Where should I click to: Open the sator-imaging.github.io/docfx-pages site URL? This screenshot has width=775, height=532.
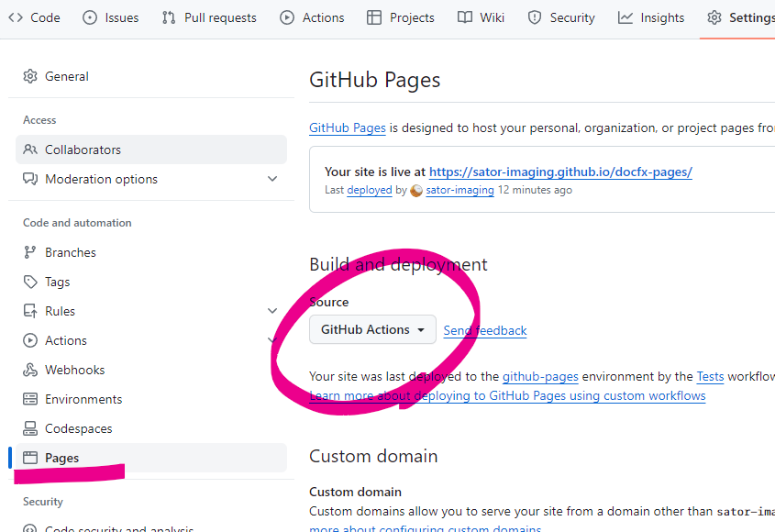click(x=560, y=172)
